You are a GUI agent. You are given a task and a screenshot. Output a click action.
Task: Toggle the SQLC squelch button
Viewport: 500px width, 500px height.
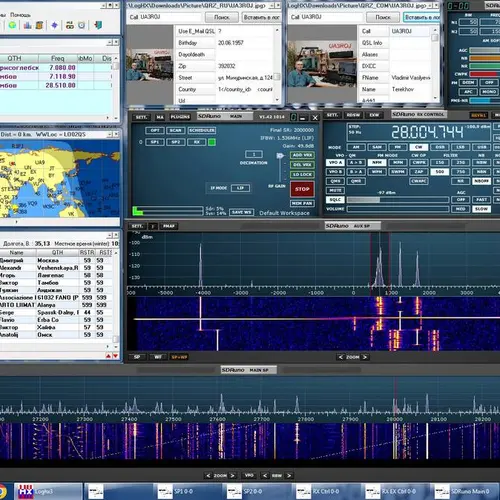(335, 200)
